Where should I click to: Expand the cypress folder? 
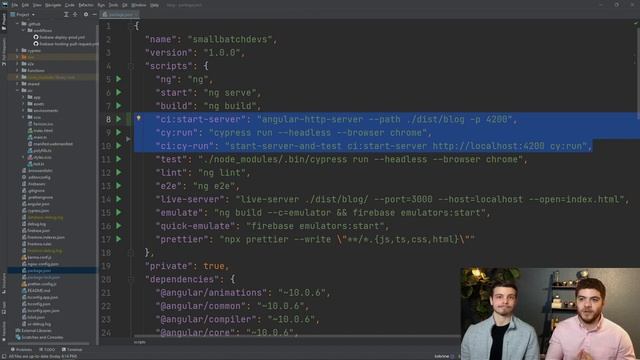[x=18, y=51]
